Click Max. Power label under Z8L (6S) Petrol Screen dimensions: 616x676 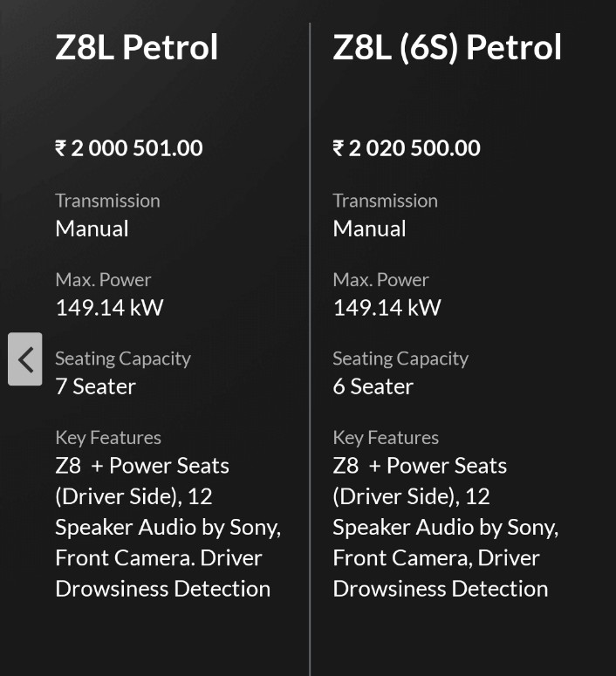point(380,280)
